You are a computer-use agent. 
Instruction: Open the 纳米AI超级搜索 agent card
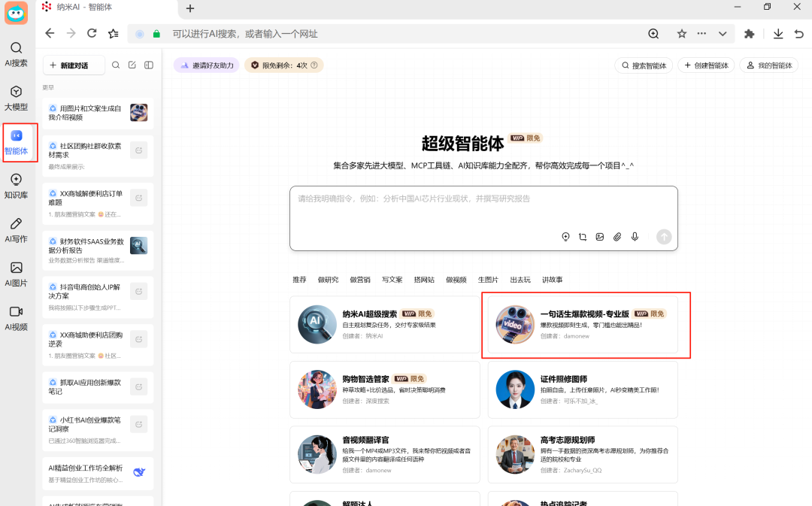click(x=385, y=325)
